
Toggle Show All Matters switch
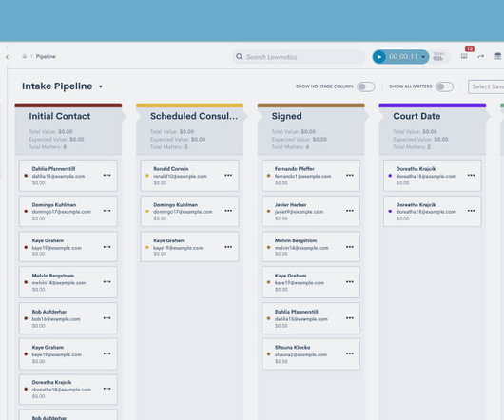pos(444,86)
